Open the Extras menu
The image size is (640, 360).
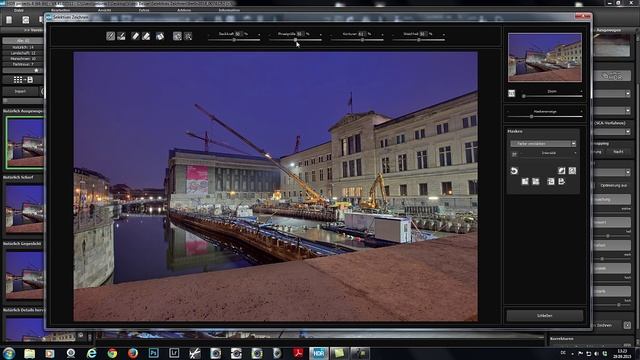(144, 10)
